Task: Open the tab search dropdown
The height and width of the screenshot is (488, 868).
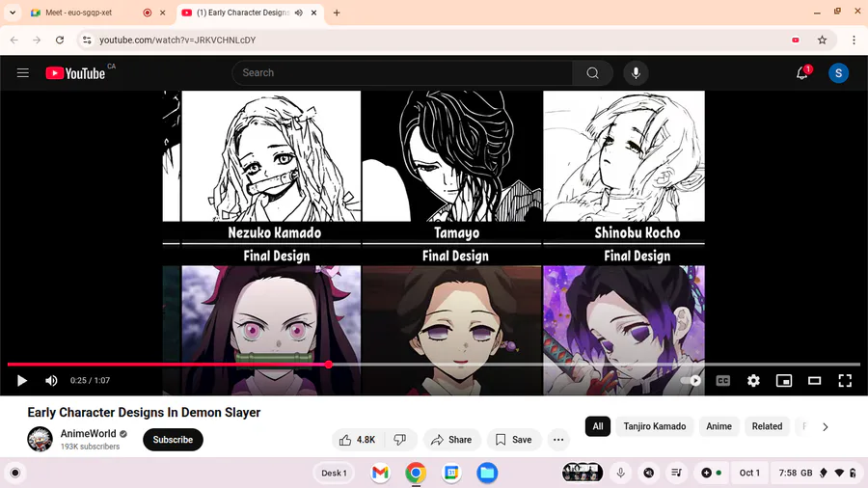Action: pos(13,13)
